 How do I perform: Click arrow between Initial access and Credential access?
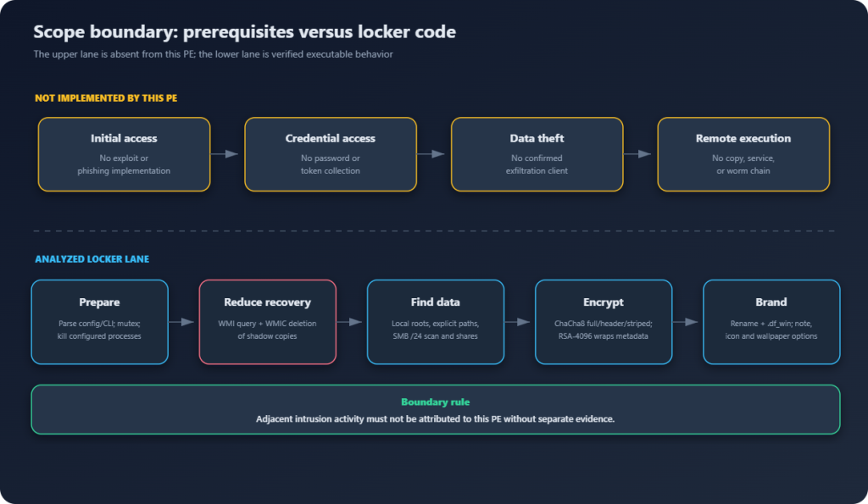[224, 154]
